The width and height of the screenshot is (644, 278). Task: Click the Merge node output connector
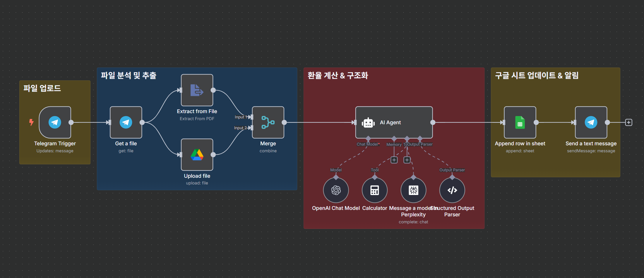click(x=284, y=122)
